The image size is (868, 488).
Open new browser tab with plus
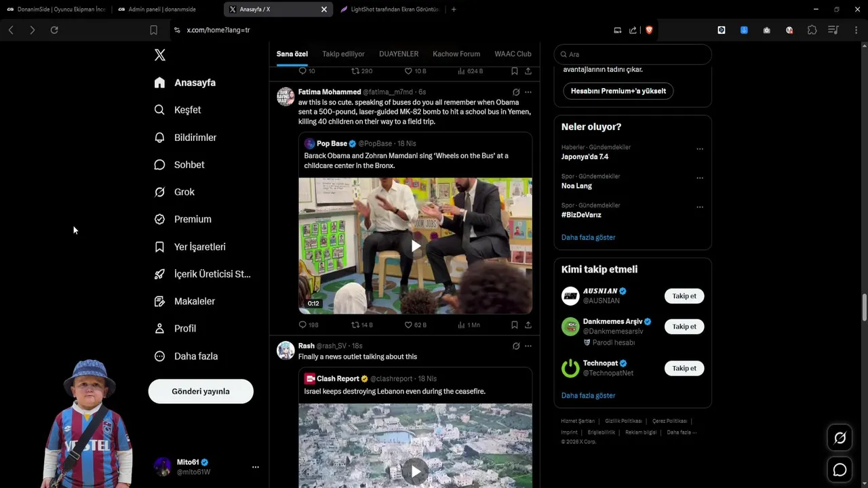[454, 9]
